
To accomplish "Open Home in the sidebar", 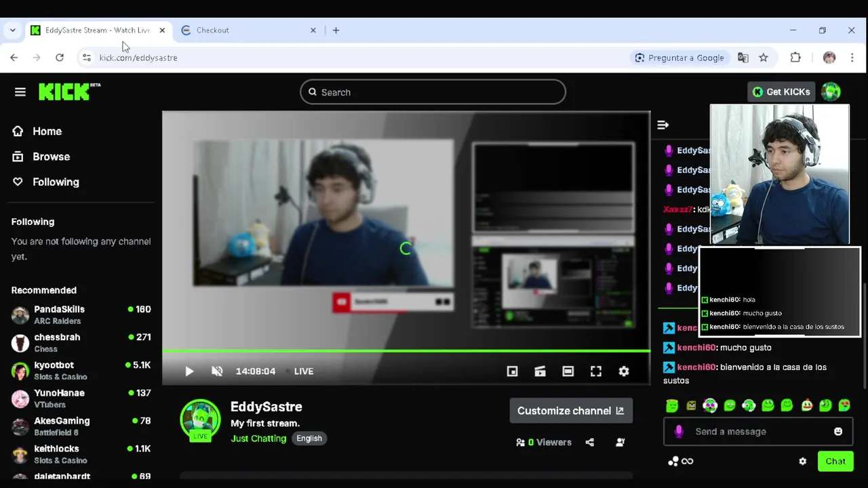I will 37,131.
